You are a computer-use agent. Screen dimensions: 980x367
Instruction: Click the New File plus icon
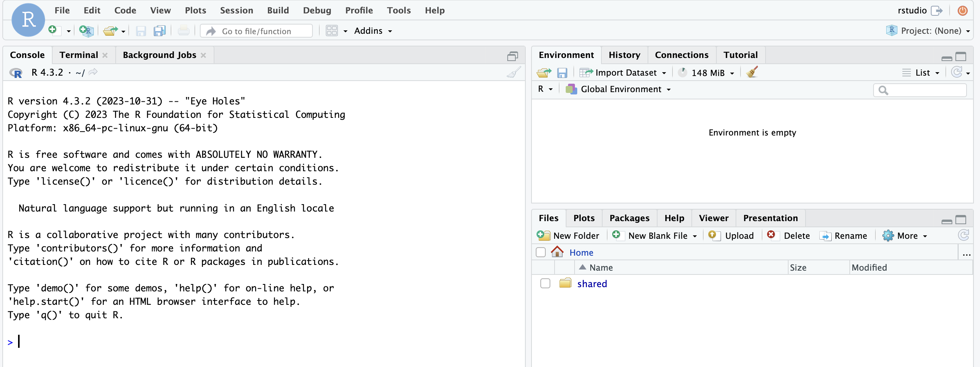point(54,30)
